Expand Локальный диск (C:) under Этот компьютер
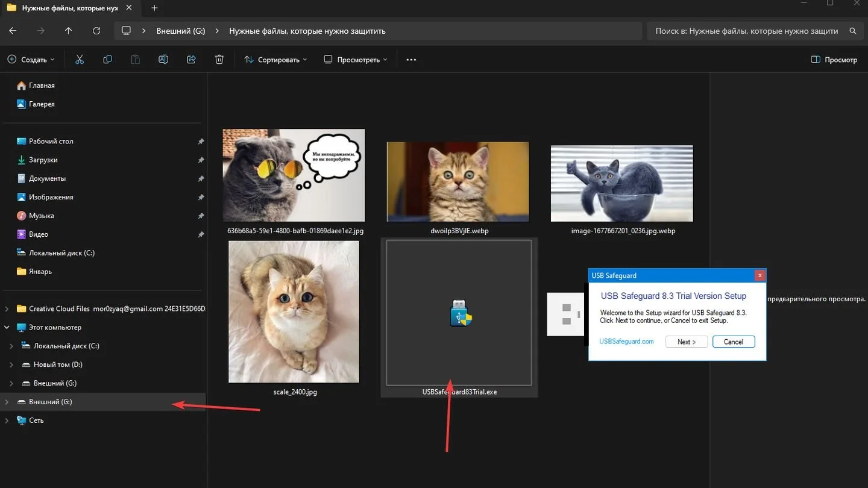The width and height of the screenshot is (868, 488). (x=11, y=346)
